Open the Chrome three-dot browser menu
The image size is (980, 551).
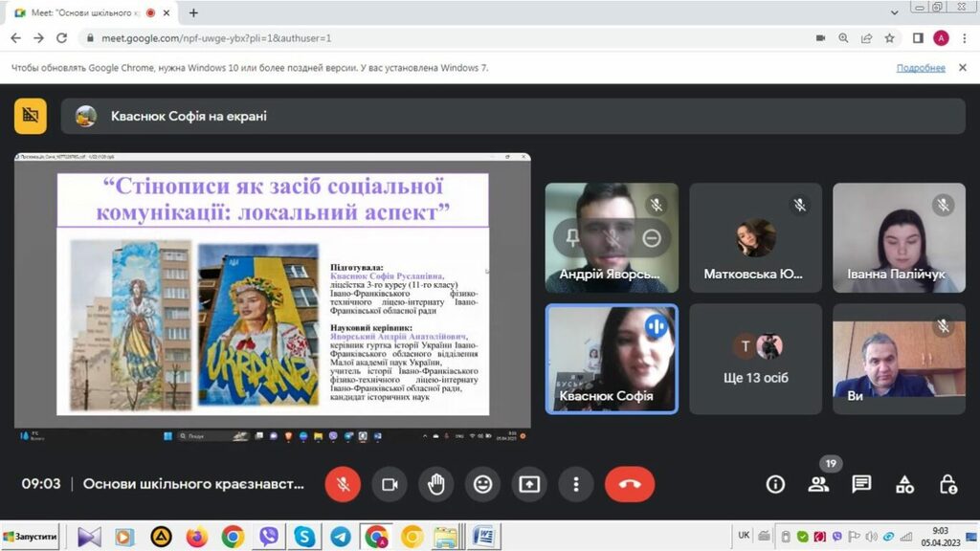(964, 38)
